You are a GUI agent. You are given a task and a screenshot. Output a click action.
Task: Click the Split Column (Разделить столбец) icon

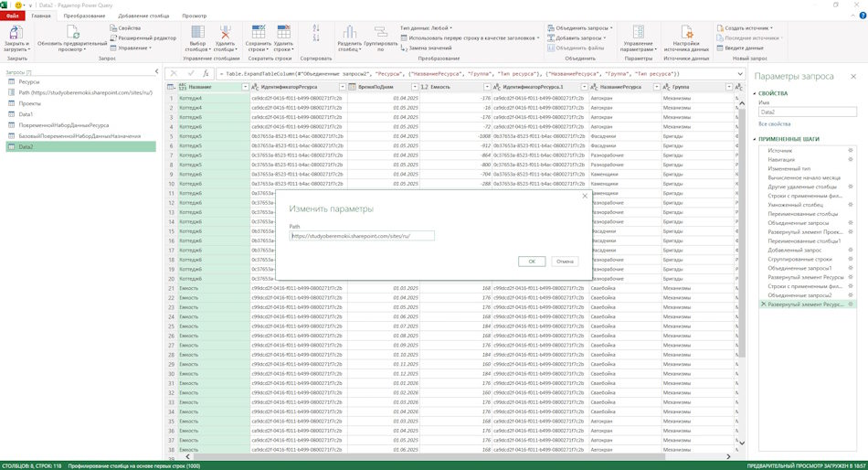pyautogui.click(x=349, y=32)
